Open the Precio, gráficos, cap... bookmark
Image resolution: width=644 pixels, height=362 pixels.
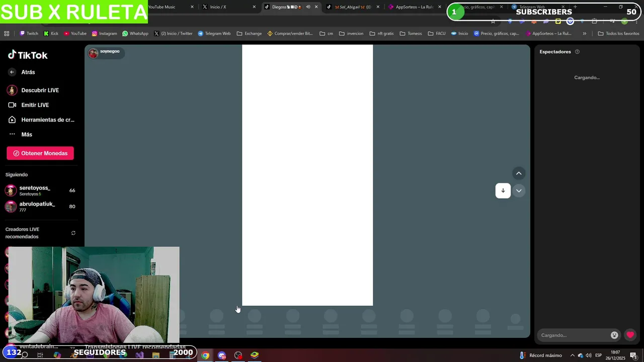tap(497, 34)
